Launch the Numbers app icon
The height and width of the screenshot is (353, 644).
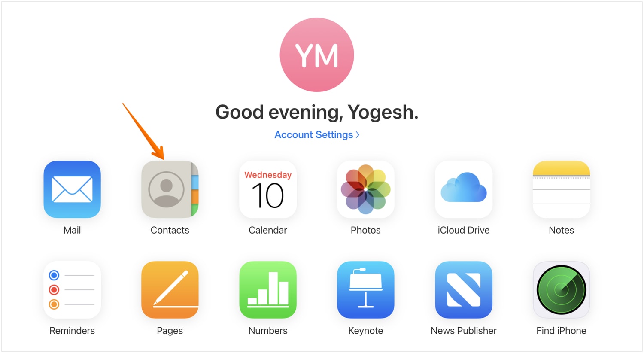pos(268,290)
